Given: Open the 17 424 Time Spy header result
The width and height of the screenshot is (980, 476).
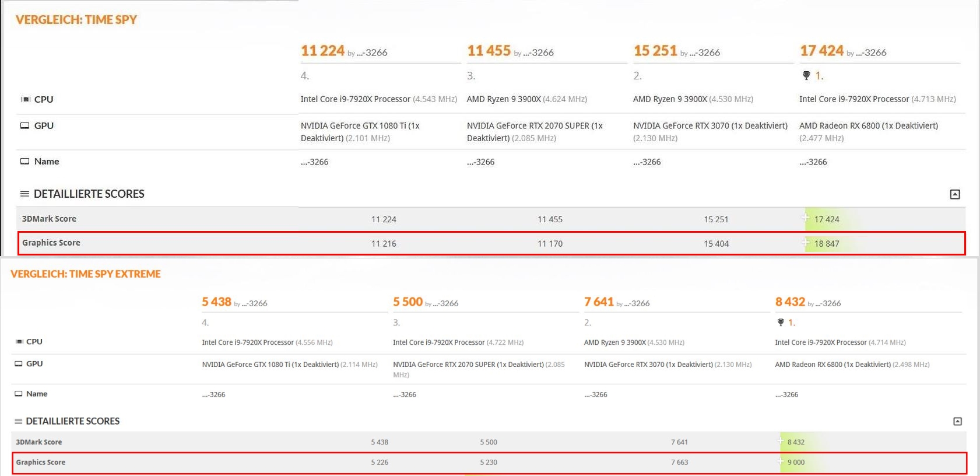Looking at the screenshot, I should click(821, 51).
